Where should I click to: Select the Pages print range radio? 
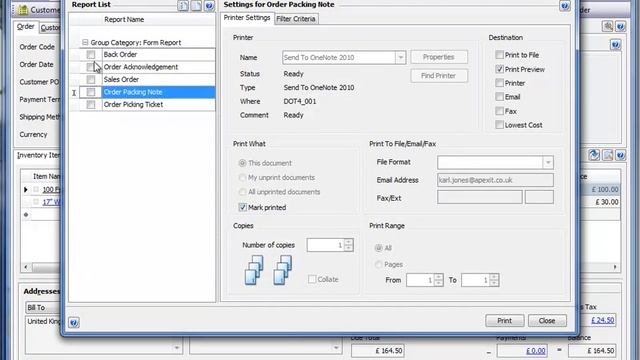pos(378,264)
